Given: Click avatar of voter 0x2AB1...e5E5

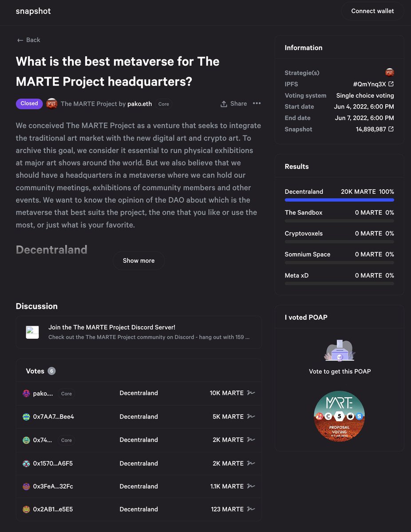Looking at the screenshot, I should coord(26,509).
